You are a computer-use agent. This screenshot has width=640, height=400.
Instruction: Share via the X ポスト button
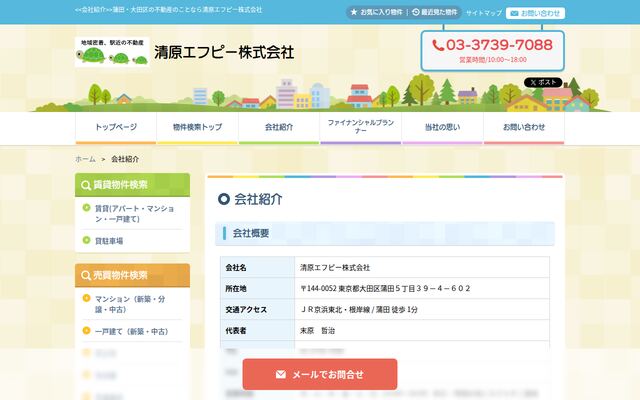coord(543,82)
